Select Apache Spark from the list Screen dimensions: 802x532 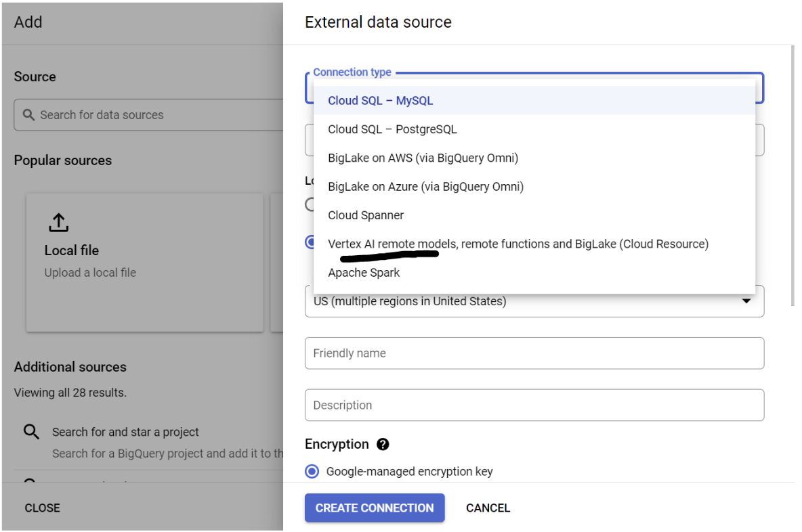click(x=364, y=273)
